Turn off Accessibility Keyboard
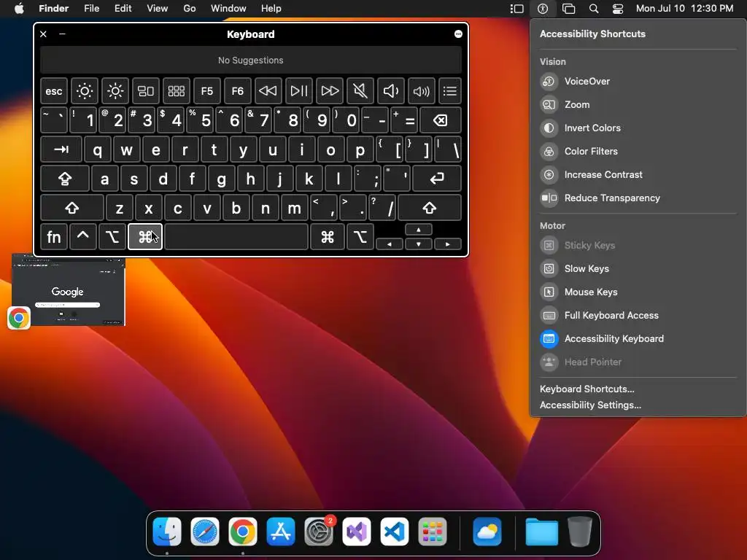 [x=638, y=338]
